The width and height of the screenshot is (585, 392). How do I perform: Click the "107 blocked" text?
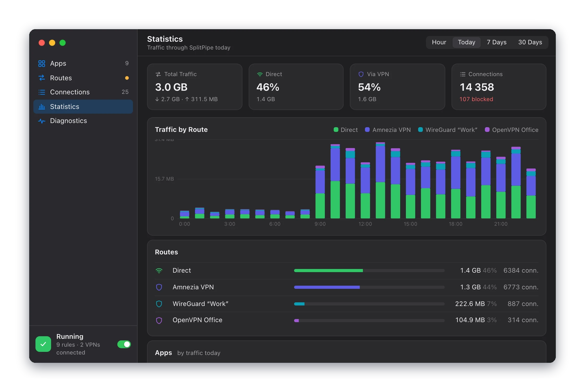476,99
